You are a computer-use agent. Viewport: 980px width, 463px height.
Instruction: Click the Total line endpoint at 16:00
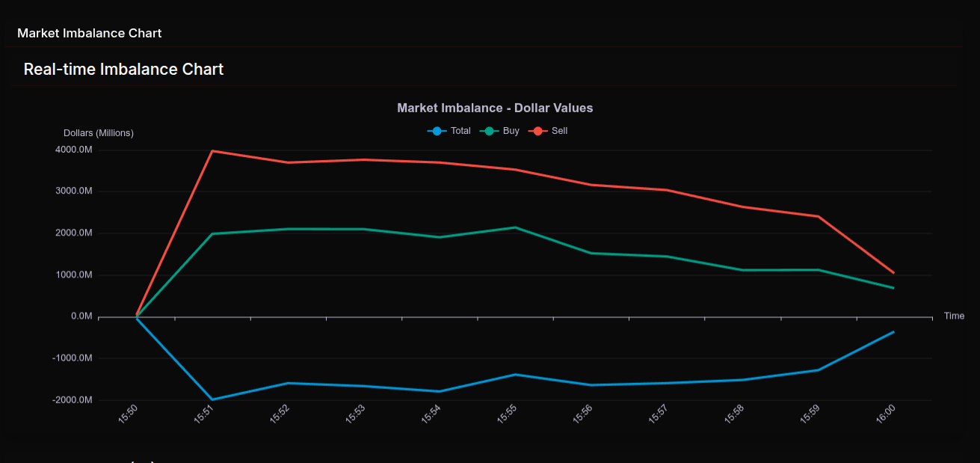pos(893,332)
